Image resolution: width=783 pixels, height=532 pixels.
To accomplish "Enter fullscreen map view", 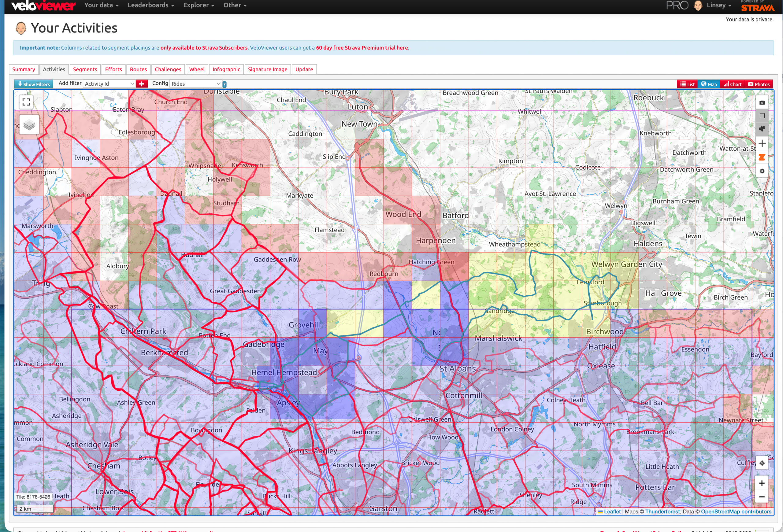I will click(x=26, y=102).
